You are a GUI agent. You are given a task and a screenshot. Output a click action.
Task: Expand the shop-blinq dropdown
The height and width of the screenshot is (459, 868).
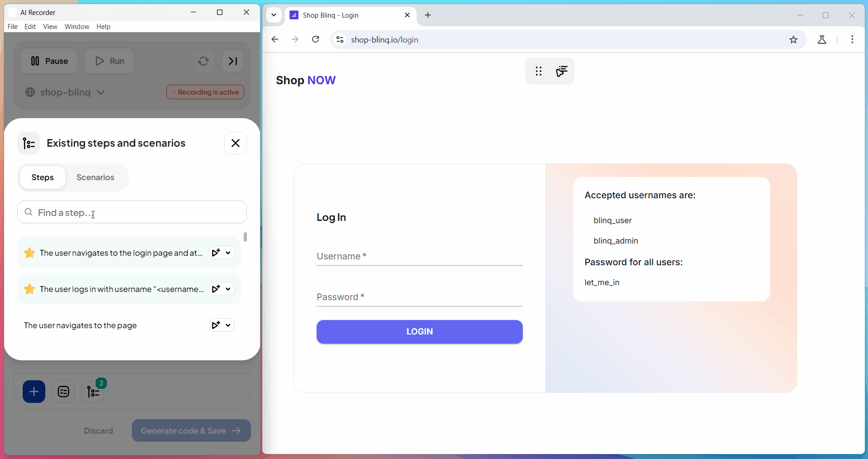click(x=100, y=92)
